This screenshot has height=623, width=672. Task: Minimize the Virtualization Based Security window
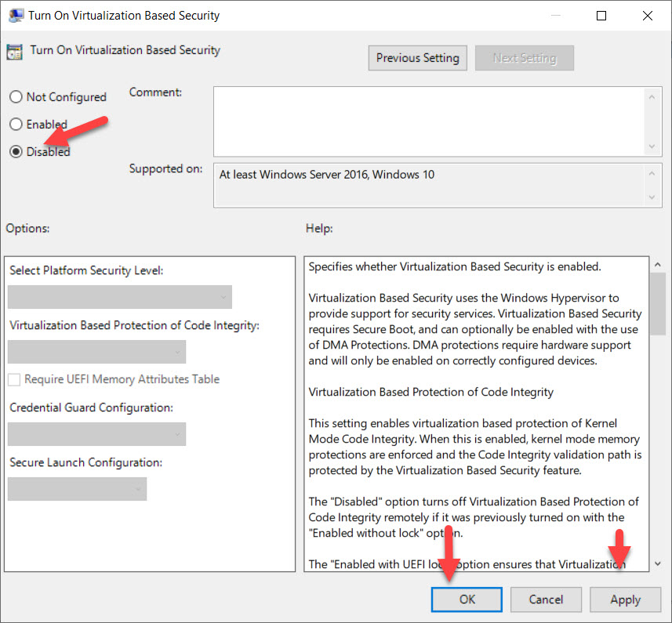(557, 15)
